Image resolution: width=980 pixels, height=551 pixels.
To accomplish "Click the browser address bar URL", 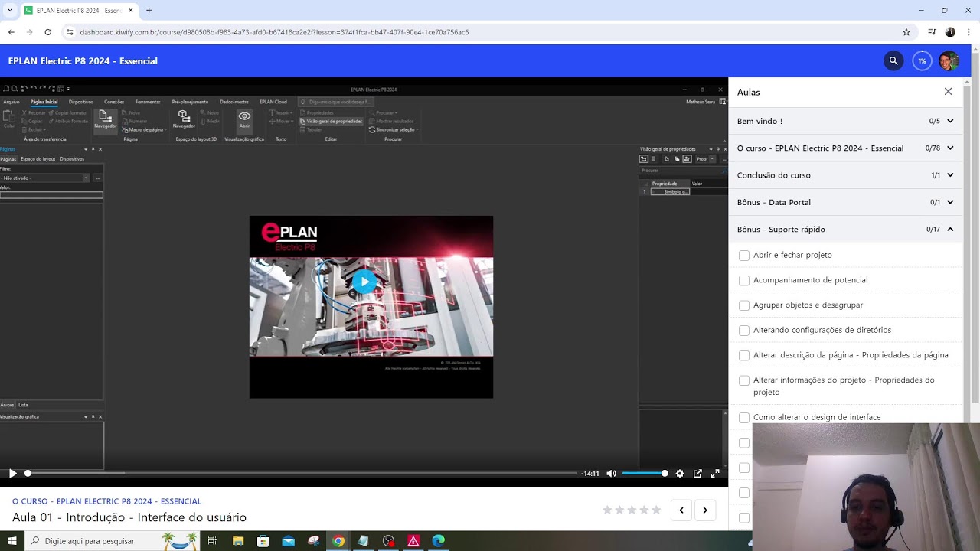I will [x=274, y=32].
